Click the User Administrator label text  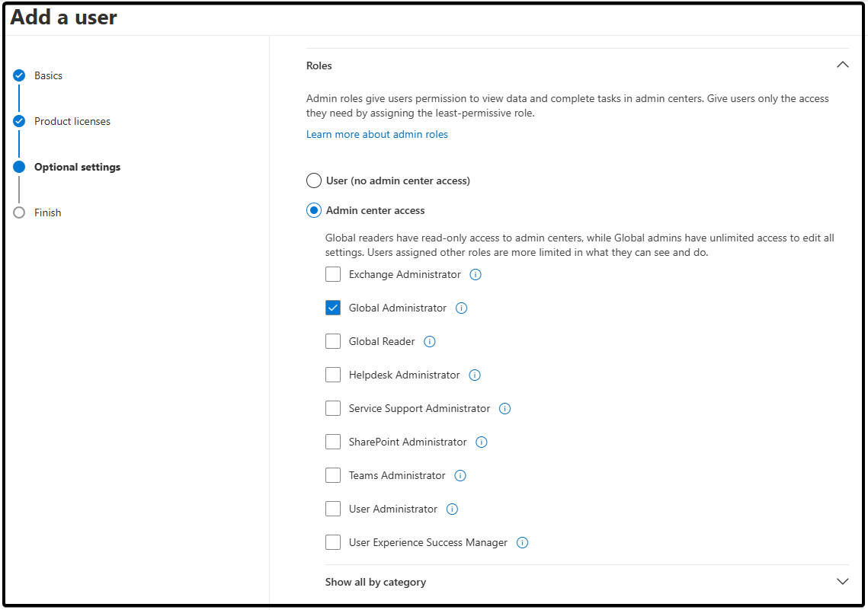393,509
